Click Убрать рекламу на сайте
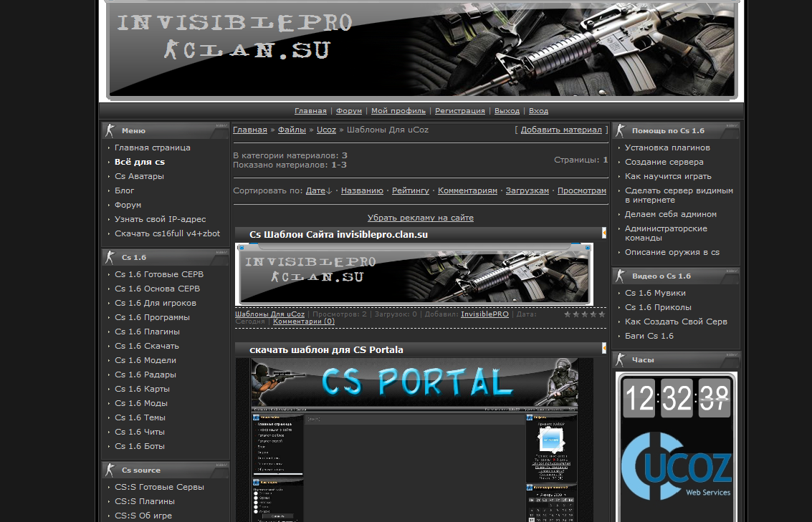The image size is (812, 522). pos(421,218)
